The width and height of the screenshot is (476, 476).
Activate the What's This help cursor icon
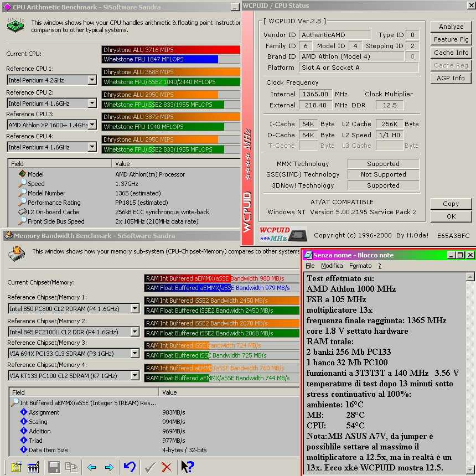click(187, 467)
